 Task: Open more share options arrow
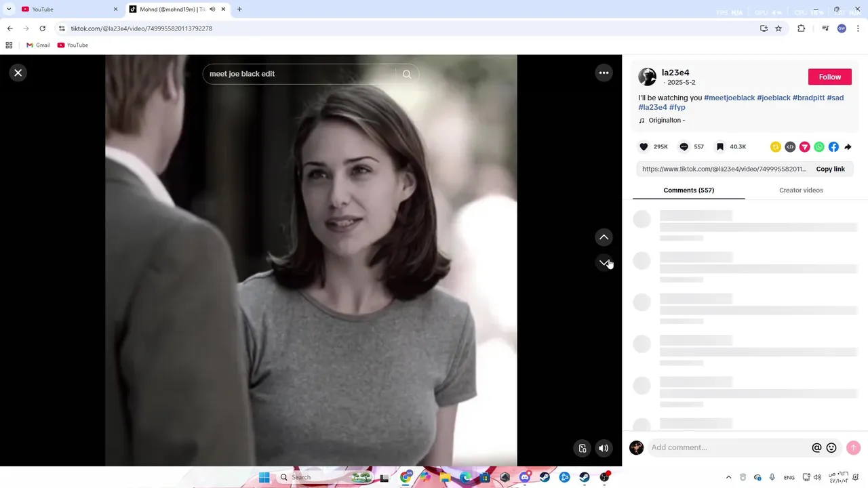pyautogui.click(x=848, y=146)
